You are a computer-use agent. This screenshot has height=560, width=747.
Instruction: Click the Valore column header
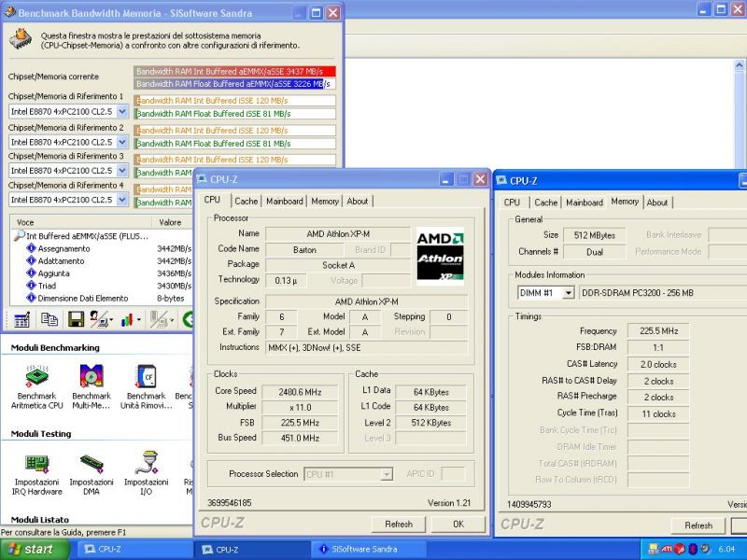173,222
